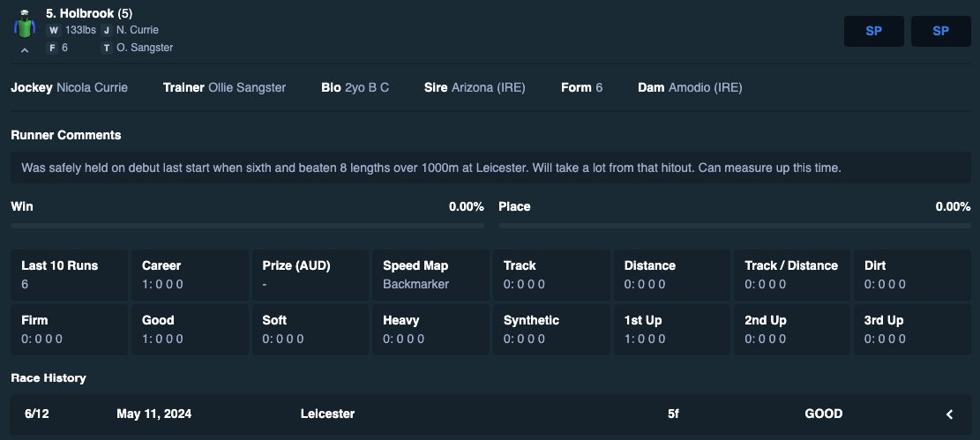Screen dimensions: 980x440
Task: Click the Trainer Ollie Sangster text
Action: 224,87
